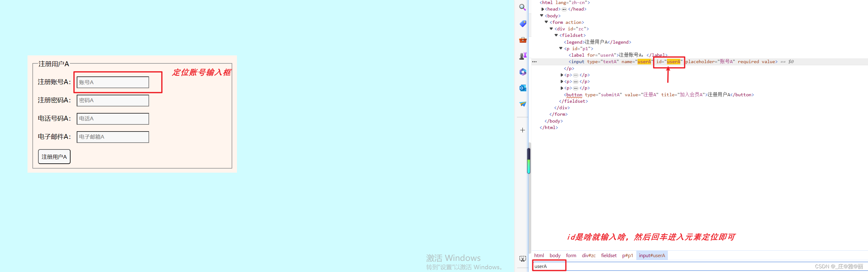868x272 pixels.
Task: Click the 注册密码A: form label
Action: point(54,100)
